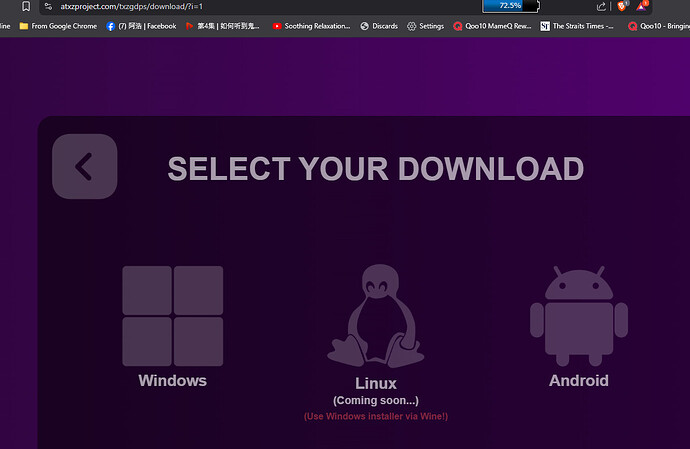
Task: Click the 72.5% progress indicator
Action: click(510, 6)
